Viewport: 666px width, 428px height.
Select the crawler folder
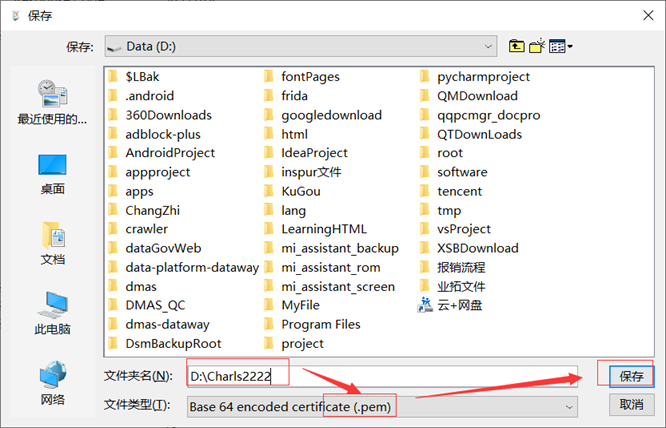(138, 229)
